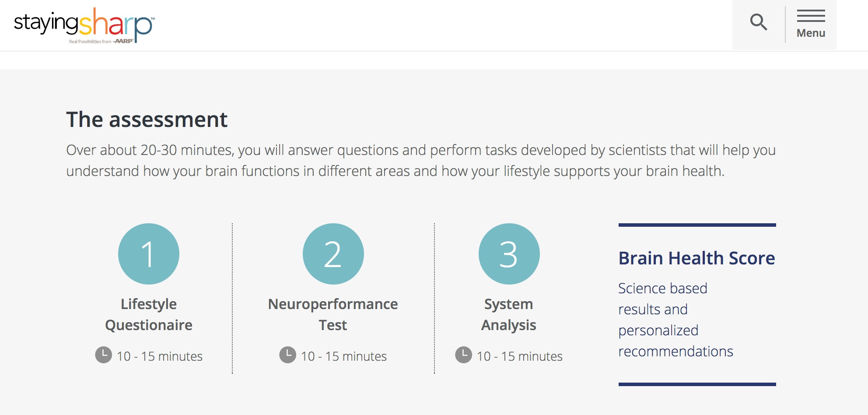Click the Staying Sharp logo
This screenshot has width=868, height=415.
click(84, 25)
